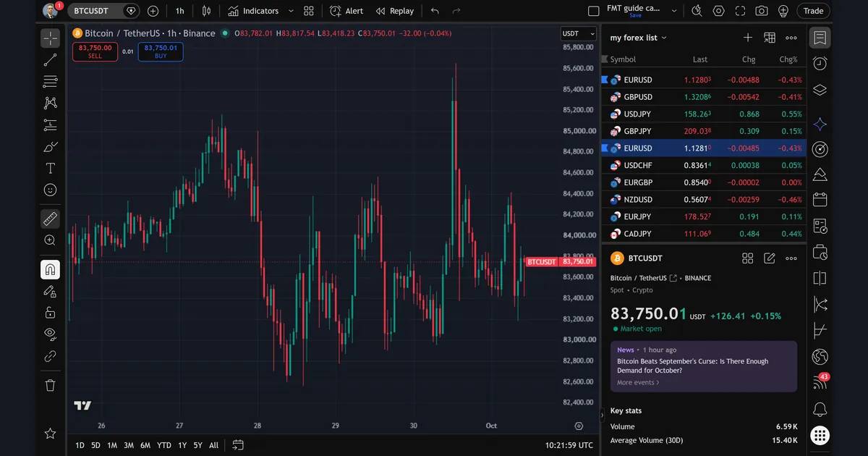Screen dimensions: 868x456
Task: Select the USDJPY watchlist row
Action: 703,114
